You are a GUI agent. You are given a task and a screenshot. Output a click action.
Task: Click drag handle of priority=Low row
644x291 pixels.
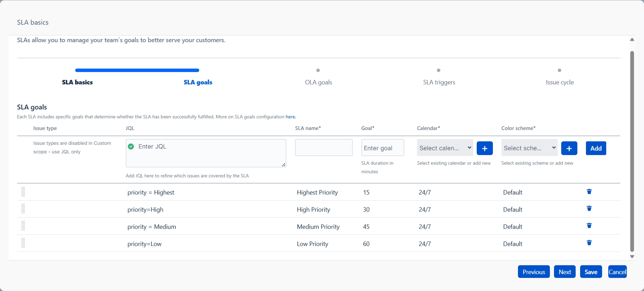coord(23,243)
